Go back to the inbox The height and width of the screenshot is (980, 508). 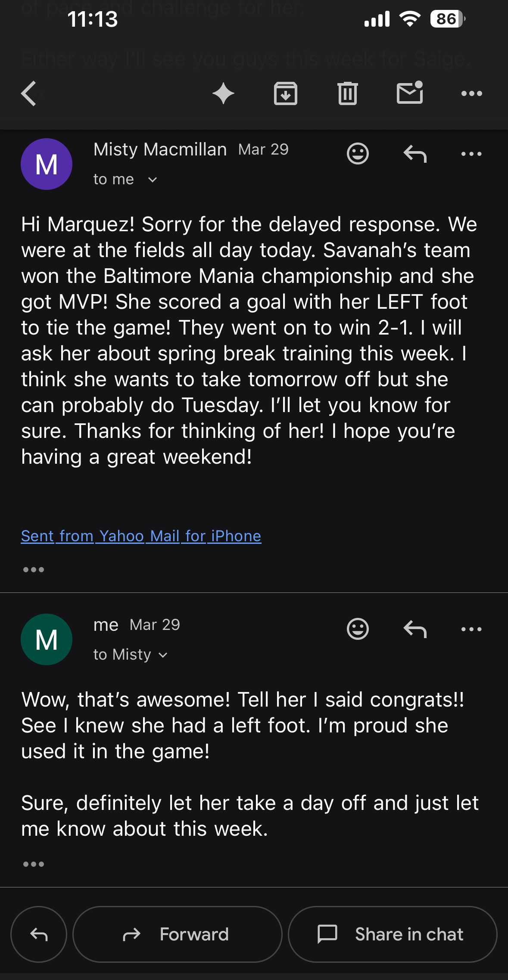coord(29,93)
